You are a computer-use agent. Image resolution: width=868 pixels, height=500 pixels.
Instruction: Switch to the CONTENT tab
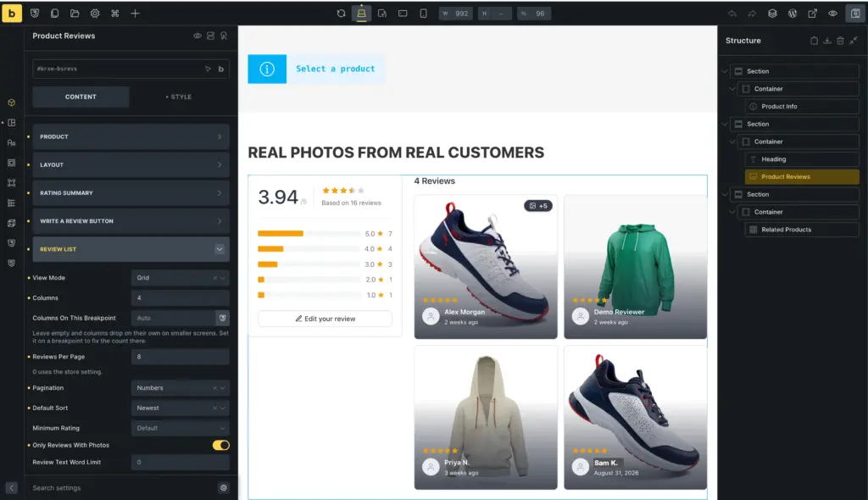81,97
